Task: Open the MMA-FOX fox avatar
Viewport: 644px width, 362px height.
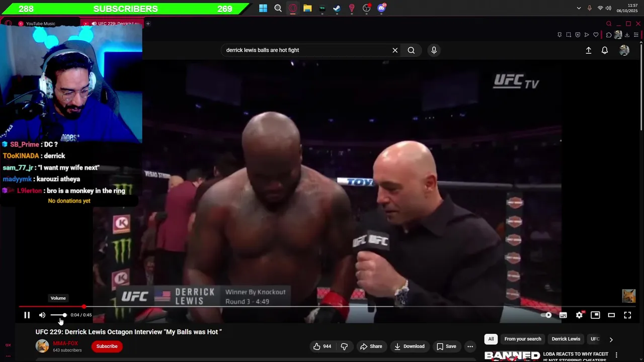Action: [x=42, y=346]
